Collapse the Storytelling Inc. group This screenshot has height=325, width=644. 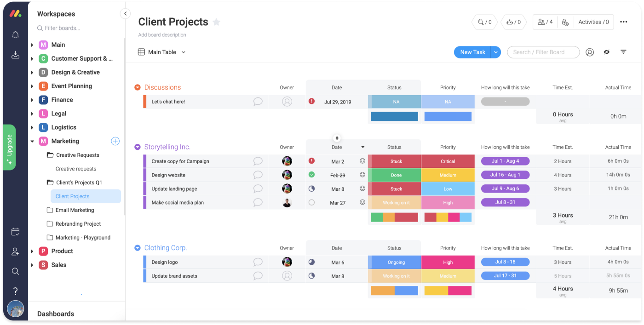point(137,147)
